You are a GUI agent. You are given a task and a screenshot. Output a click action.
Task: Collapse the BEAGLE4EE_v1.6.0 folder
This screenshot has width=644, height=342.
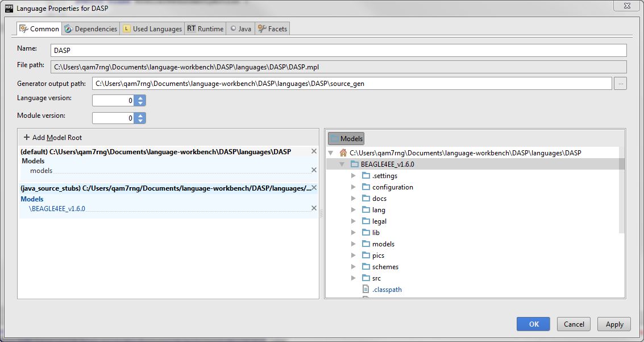click(342, 164)
